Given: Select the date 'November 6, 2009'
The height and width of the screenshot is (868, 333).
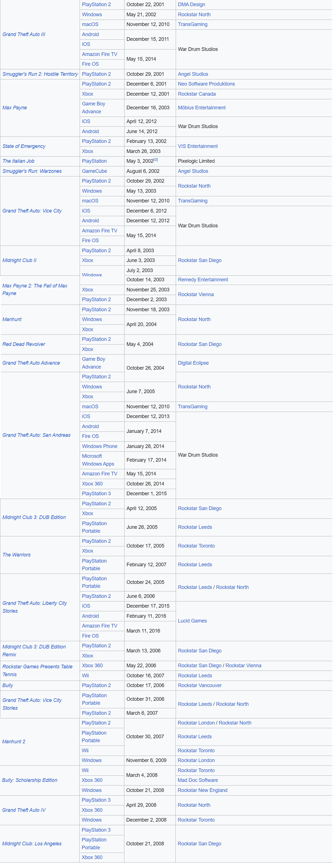Looking at the screenshot, I should click(146, 760).
